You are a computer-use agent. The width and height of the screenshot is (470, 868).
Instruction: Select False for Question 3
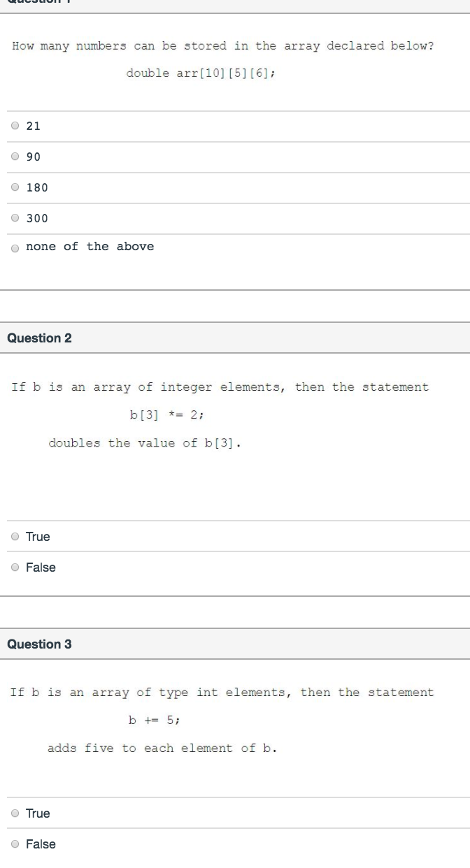tap(15, 845)
